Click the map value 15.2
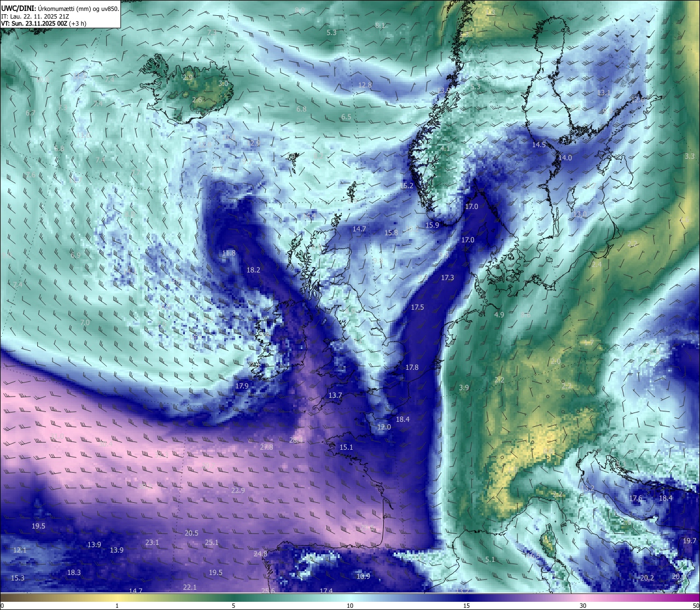The image size is (700, 610). coord(406,185)
